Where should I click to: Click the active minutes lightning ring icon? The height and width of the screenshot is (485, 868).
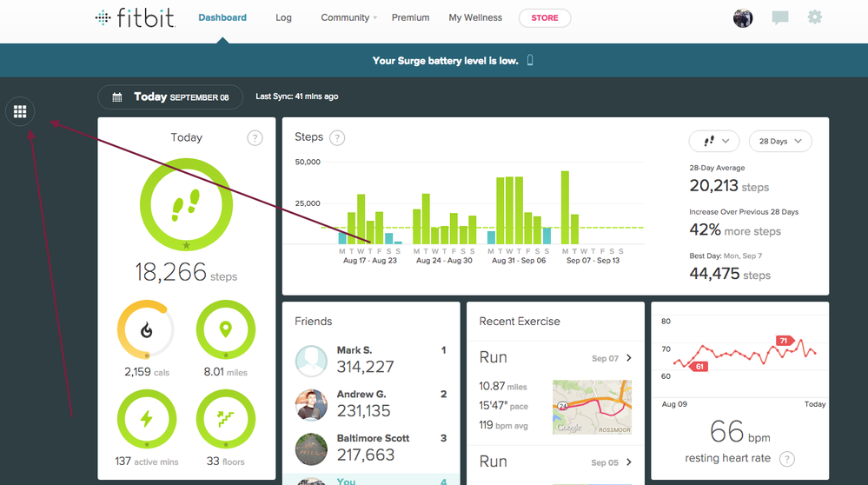(146, 419)
